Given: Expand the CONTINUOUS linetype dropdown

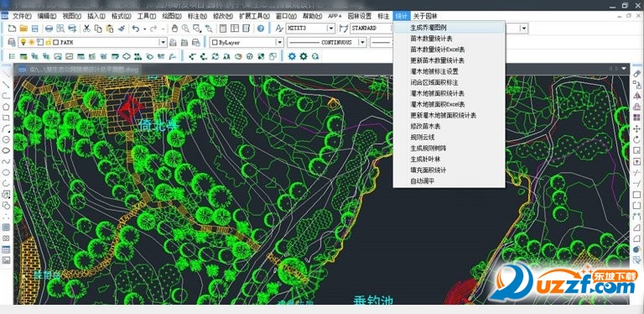Looking at the screenshot, I should coord(362,42).
